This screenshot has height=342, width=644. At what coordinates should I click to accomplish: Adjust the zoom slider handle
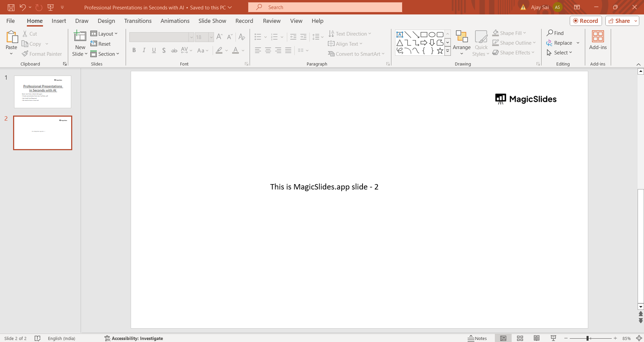click(x=588, y=338)
